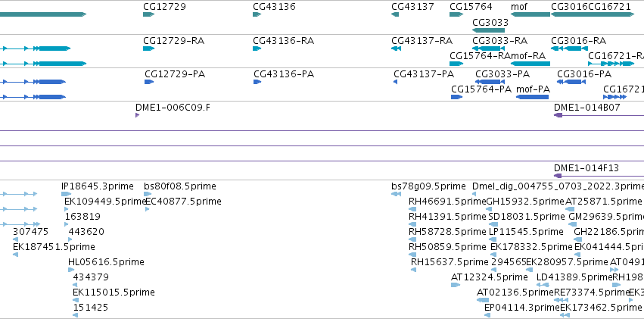Screen dimensions: 644x319
Task: Click the bs78g09.5prime EST arrow
Action: [396, 194]
